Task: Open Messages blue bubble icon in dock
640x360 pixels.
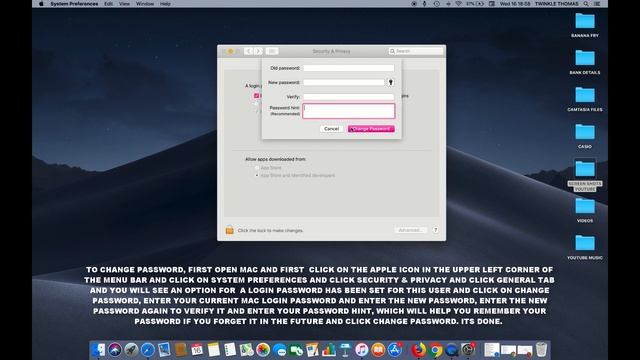Action: [280, 350]
